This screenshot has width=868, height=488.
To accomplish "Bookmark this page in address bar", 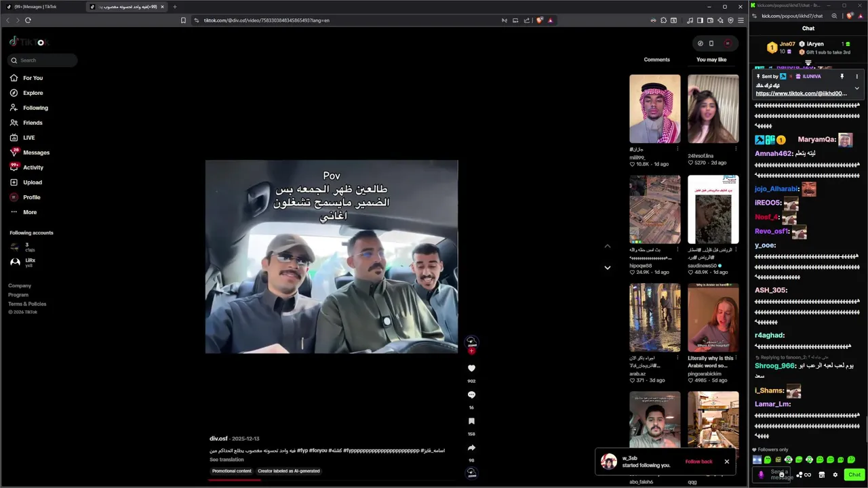I will (x=183, y=20).
